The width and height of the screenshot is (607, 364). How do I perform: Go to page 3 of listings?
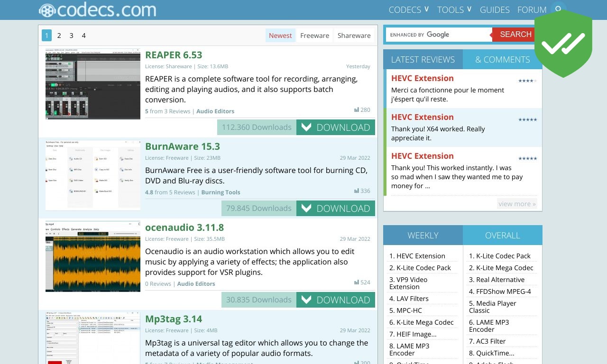coord(71,36)
